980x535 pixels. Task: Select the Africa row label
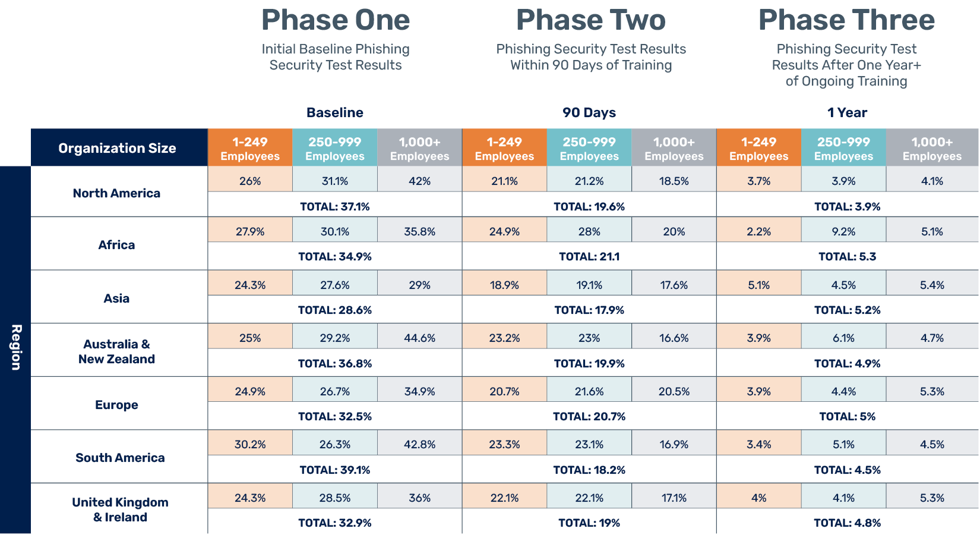pos(116,245)
